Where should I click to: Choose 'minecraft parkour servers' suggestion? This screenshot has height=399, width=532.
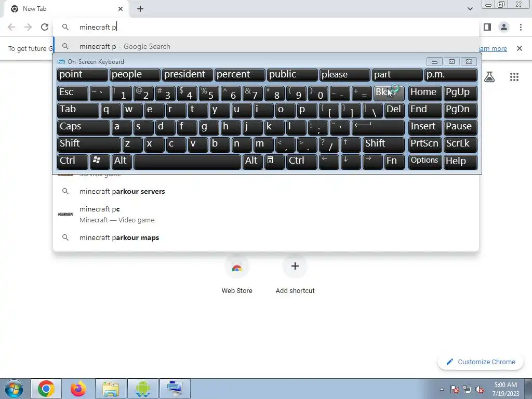266,191
